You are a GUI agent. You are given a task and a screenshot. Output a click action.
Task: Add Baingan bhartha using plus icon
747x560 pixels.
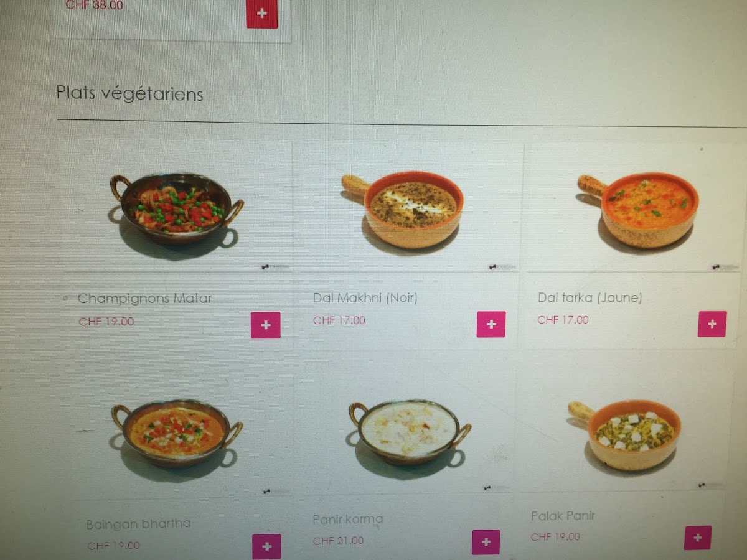(x=266, y=546)
